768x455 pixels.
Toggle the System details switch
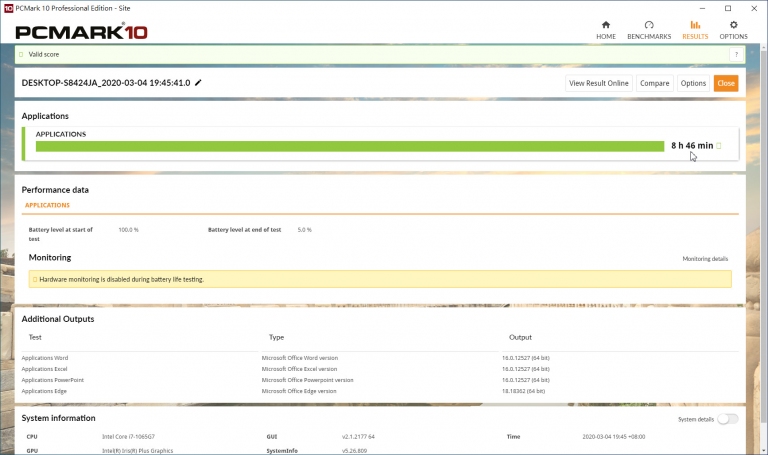[727, 419]
